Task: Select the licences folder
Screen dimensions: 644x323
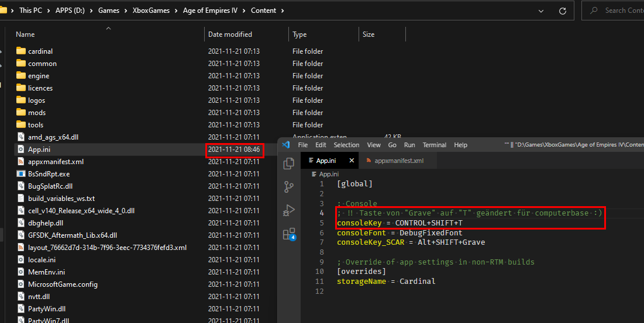Action: (40, 88)
